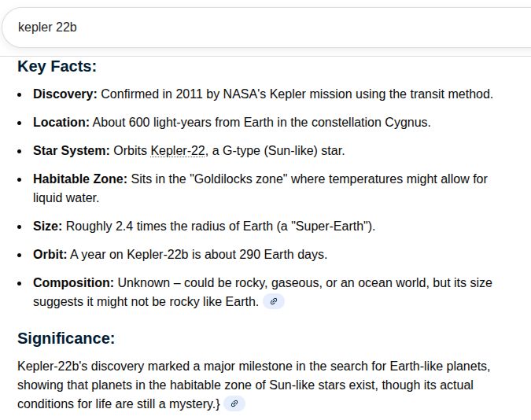Click the bold Star System label
The height and width of the screenshot is (420, 531).
coord(71,150)
